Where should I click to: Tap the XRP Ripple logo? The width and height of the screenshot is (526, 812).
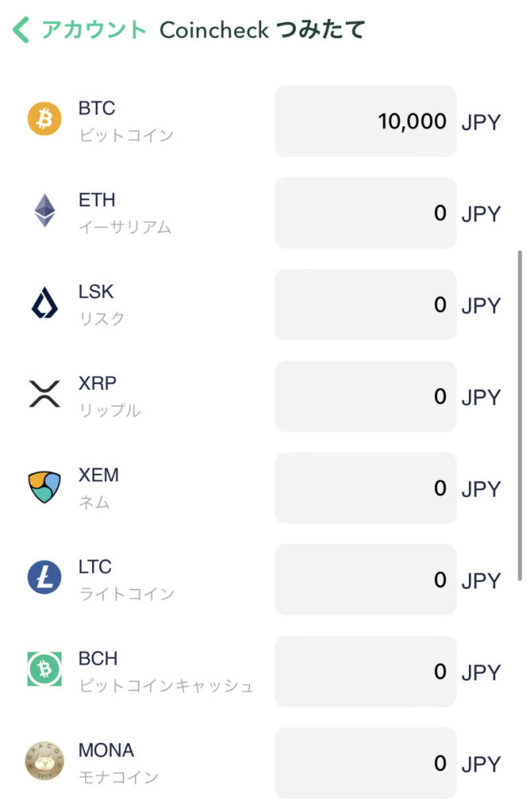[44, 393]
